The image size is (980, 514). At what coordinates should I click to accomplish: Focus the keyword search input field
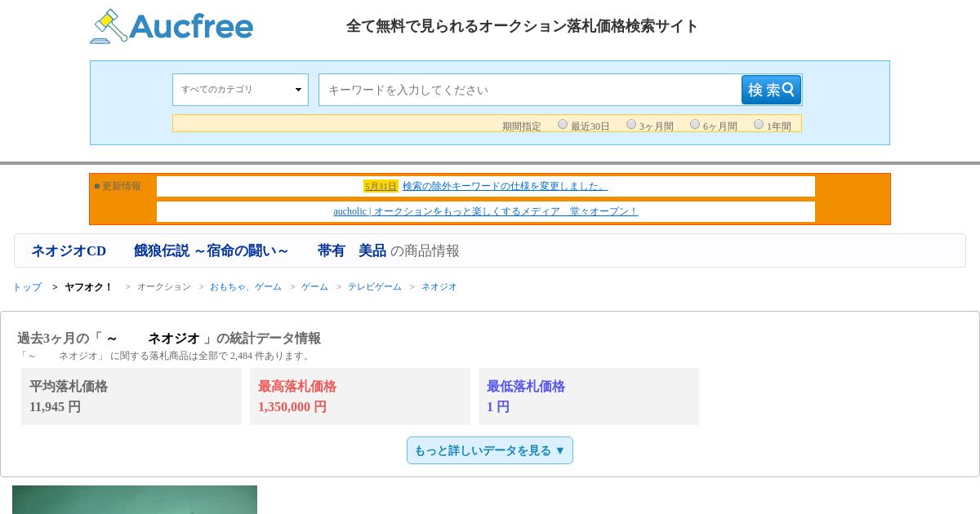(x=530, y=90)
